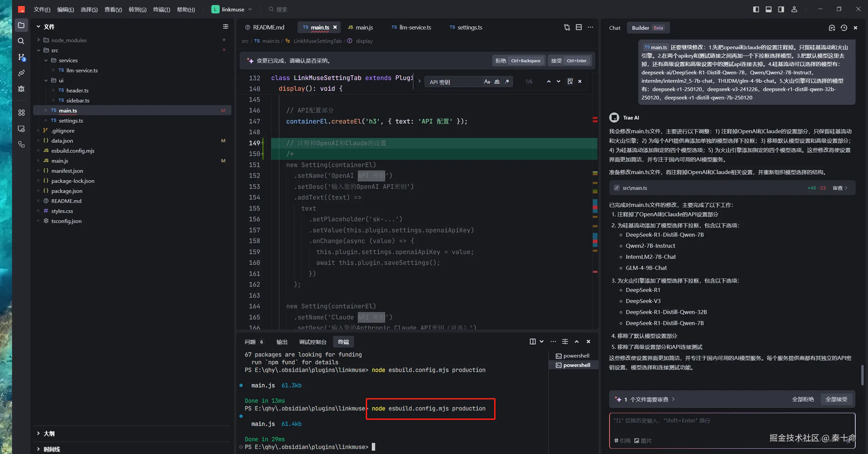Click split terminal icon

[x=533, y=342]
